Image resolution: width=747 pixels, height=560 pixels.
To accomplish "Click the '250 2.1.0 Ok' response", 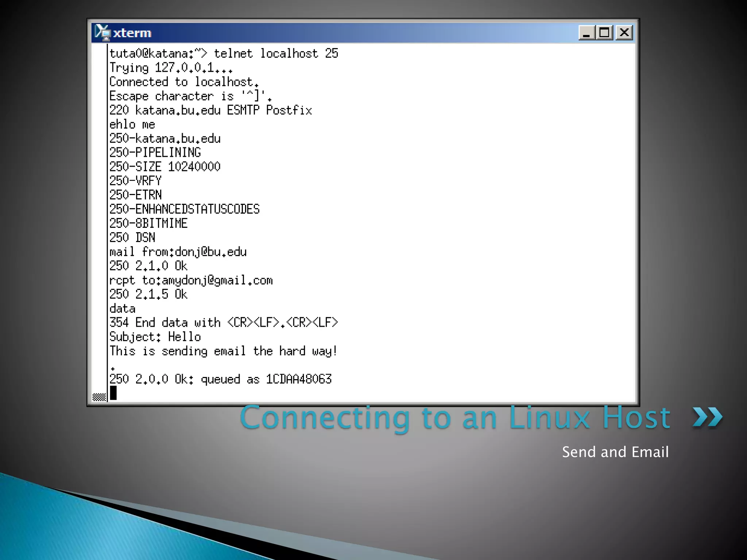I will point(148,266).
